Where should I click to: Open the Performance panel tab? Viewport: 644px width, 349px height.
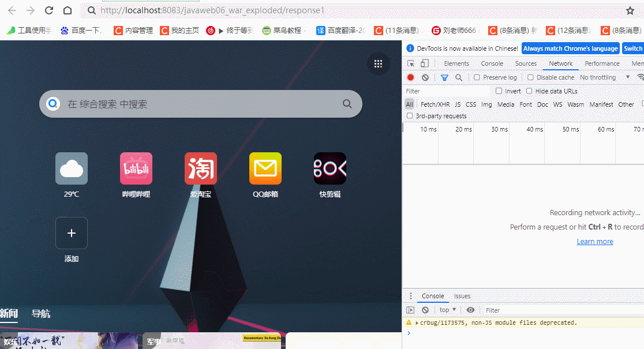[602, 63]
